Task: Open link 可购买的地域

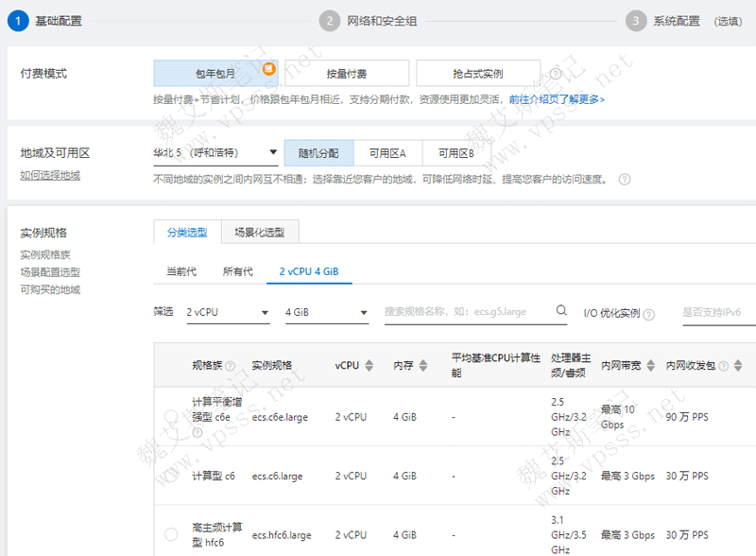Action: coord(50,289)
